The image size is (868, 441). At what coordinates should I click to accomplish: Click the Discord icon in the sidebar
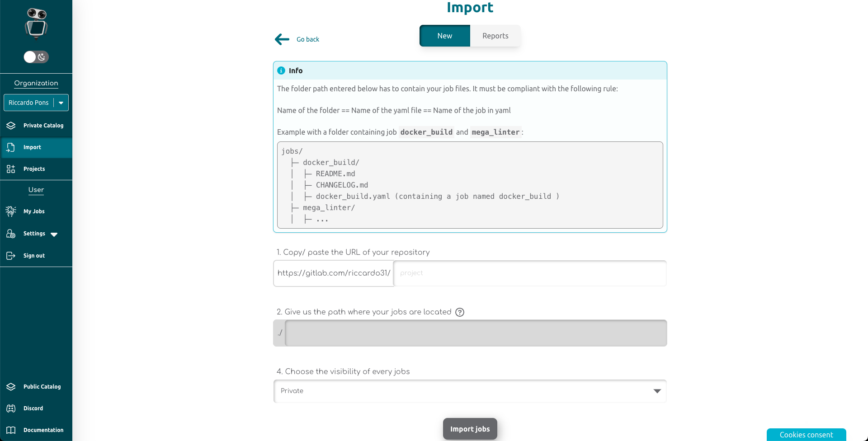click(10, 408)
